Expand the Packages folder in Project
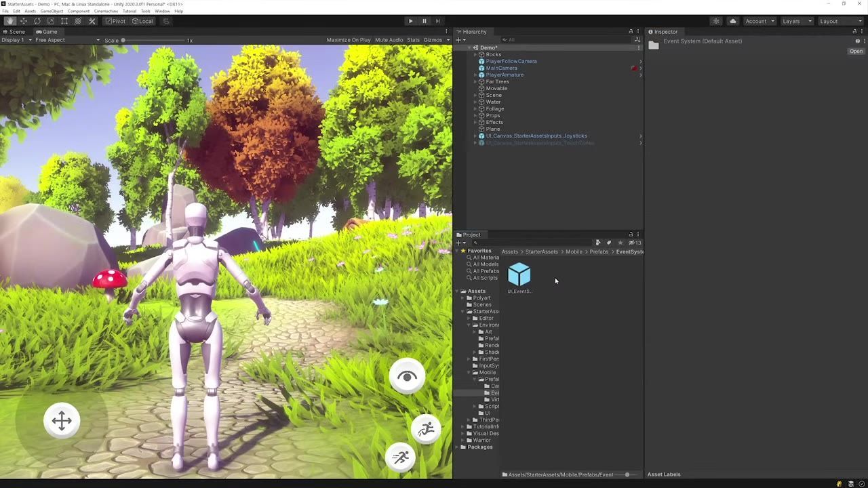Image resolution: width=868 pixels, height=488 pixels. [457, 447]
